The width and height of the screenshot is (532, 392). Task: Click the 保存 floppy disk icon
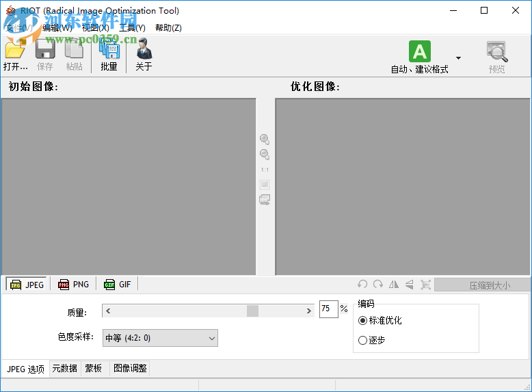(44, 49)
